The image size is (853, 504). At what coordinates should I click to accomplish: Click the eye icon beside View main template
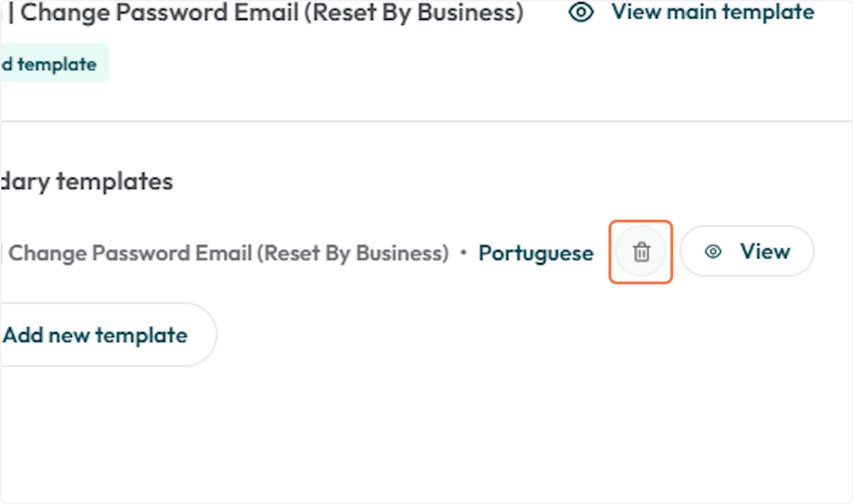point(582,13)
